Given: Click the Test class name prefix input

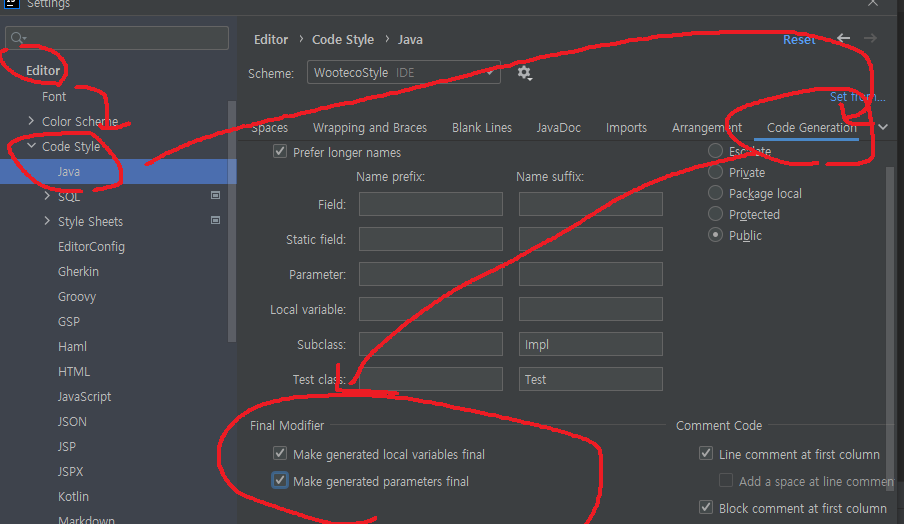Looking at the screenshot, I should coord(431,379).
